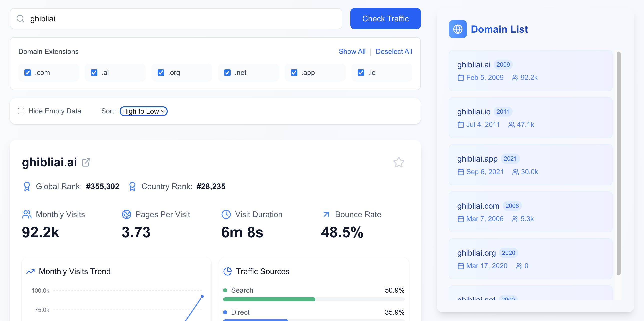The image size is (644, 321).
Task: Click the Domain Extensions label
Action: pos(48,52)
